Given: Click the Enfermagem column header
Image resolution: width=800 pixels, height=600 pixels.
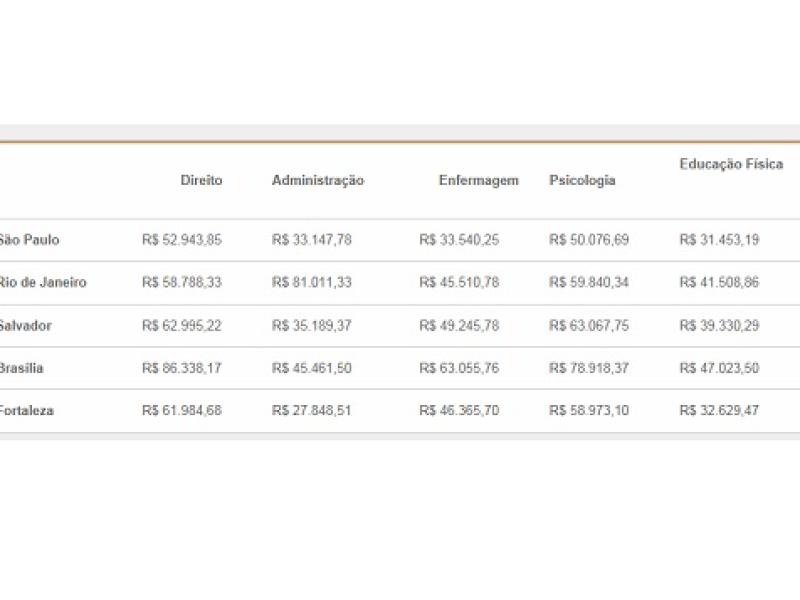Looking at the screenshot, I should coord(478,181).
